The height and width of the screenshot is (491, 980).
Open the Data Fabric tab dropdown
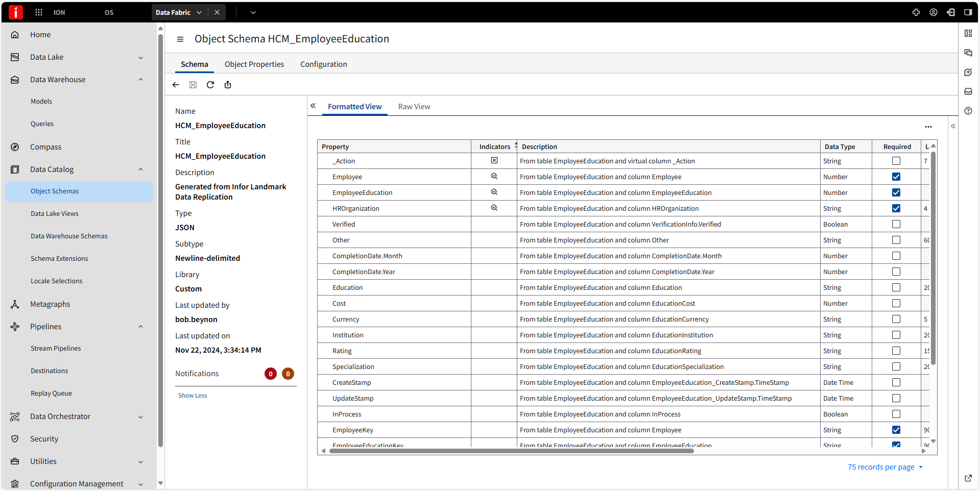pyautogui.click(x=199, y=12)
